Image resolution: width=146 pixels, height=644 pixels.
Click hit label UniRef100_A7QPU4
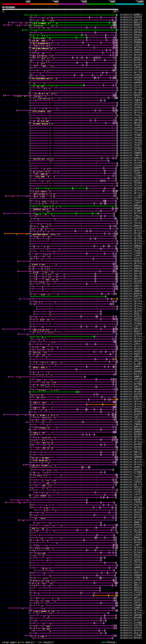tap(131, 334)
